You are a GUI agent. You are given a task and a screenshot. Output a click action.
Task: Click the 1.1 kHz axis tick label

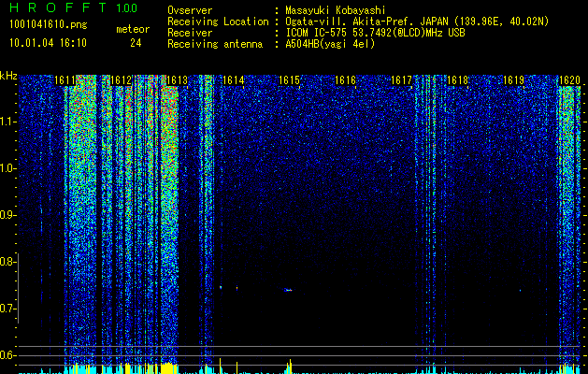(7, 122)
